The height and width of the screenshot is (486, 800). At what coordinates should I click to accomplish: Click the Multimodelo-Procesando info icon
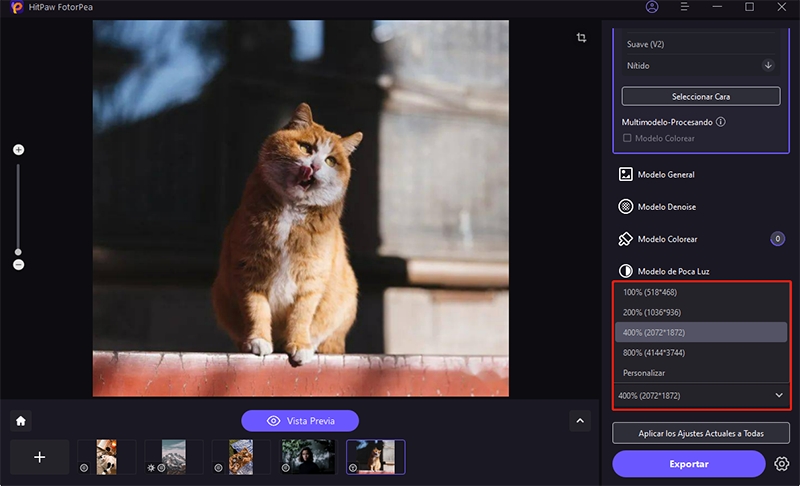click(x=720, y=122)
